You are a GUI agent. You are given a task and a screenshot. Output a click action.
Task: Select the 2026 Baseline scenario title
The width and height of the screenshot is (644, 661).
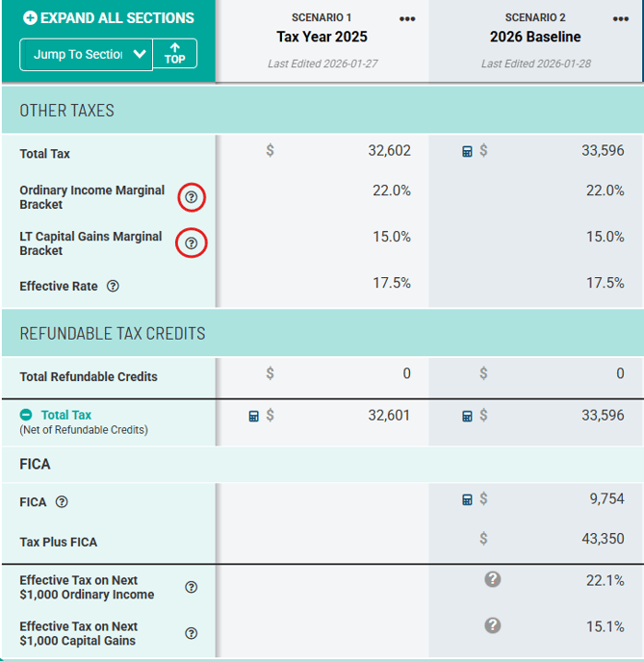(534, 38)
